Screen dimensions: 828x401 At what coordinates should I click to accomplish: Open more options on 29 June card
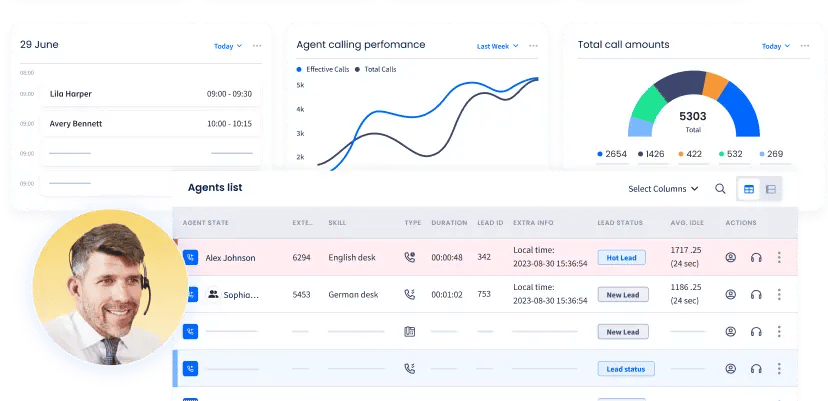(x=257, y=46)
